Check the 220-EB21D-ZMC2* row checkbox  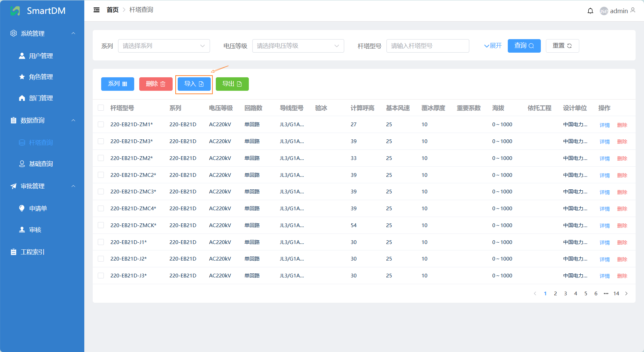click(101, 175)
